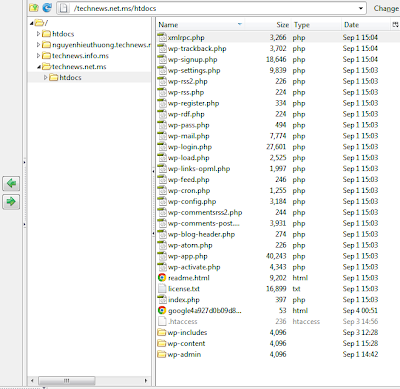This screenshot has width=400, height=389.
Task: Sort by the Date column header
Action: click(352, 25)
